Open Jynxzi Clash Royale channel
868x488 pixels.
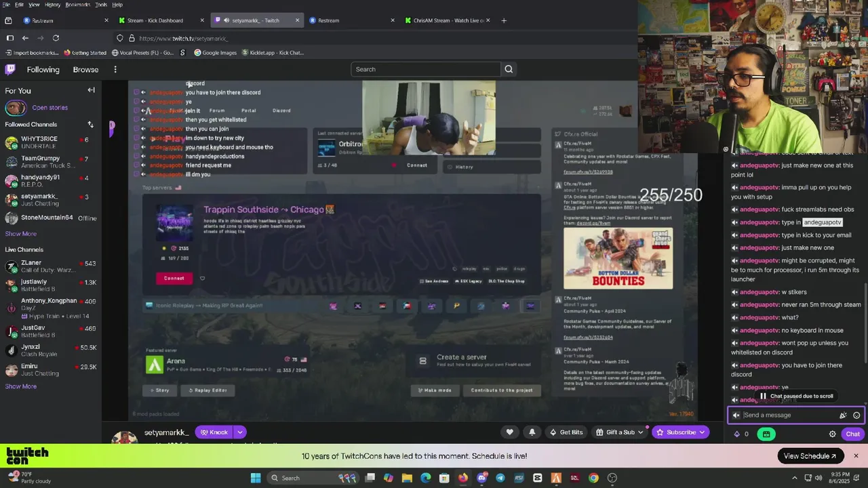[51, 350]
